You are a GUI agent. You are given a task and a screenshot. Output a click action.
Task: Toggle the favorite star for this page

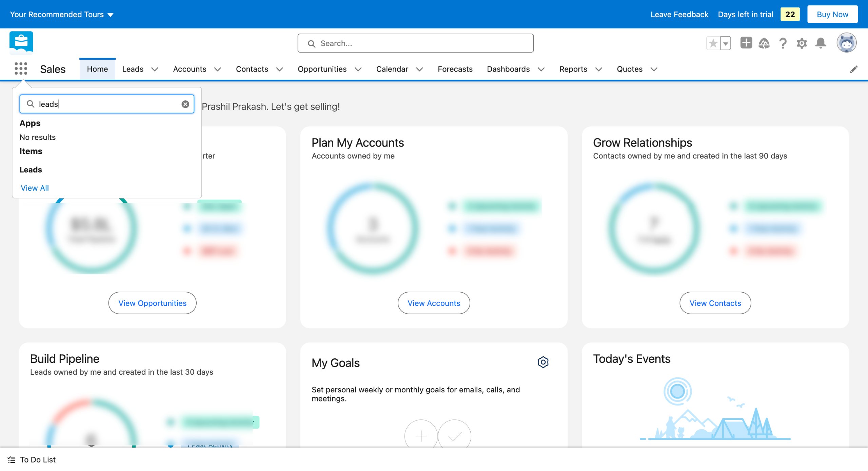pyautogui.click(x=713, y=43)
